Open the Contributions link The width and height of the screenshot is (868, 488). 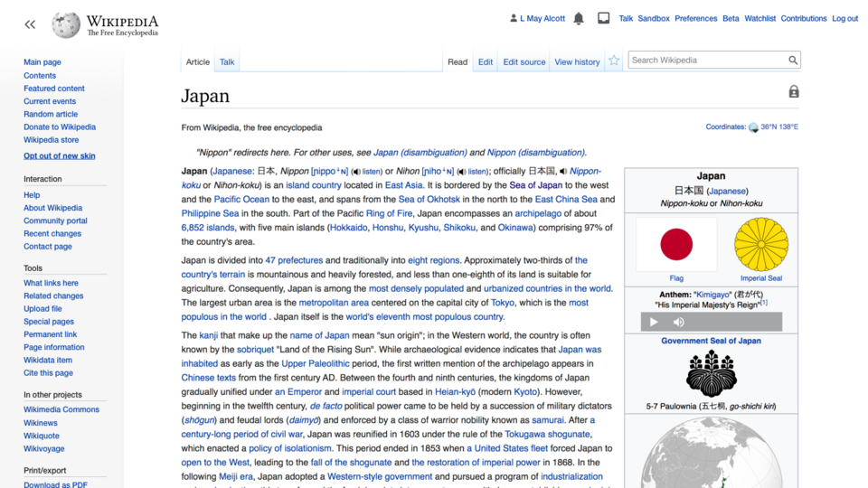point(804,18)
